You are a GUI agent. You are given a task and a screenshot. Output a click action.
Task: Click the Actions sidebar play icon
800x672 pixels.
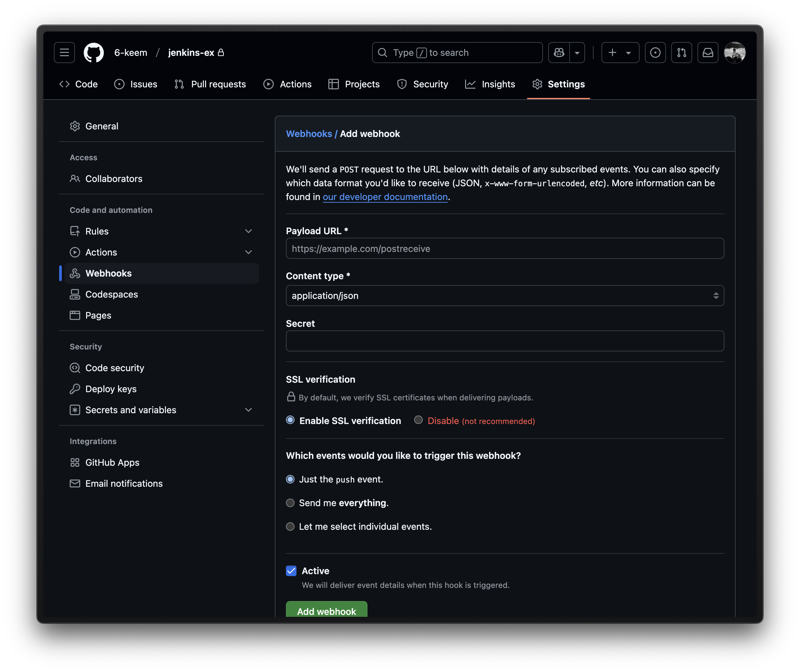point(75,252)
